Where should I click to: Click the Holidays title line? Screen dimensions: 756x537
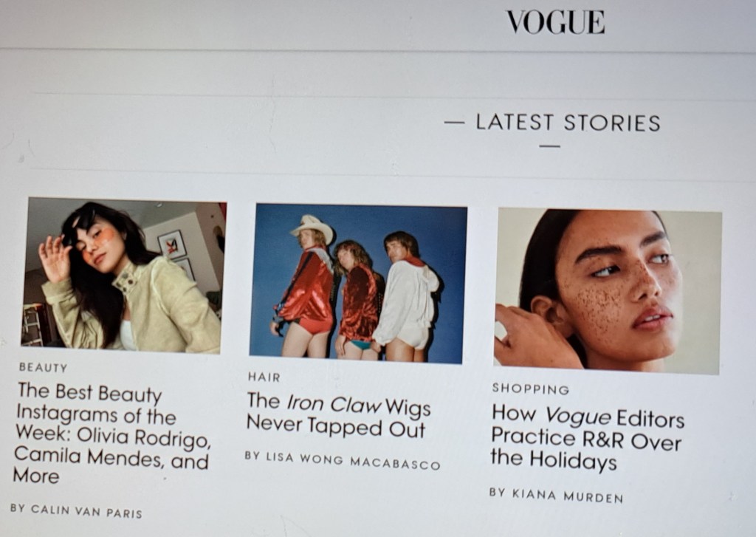click(554, 459)
